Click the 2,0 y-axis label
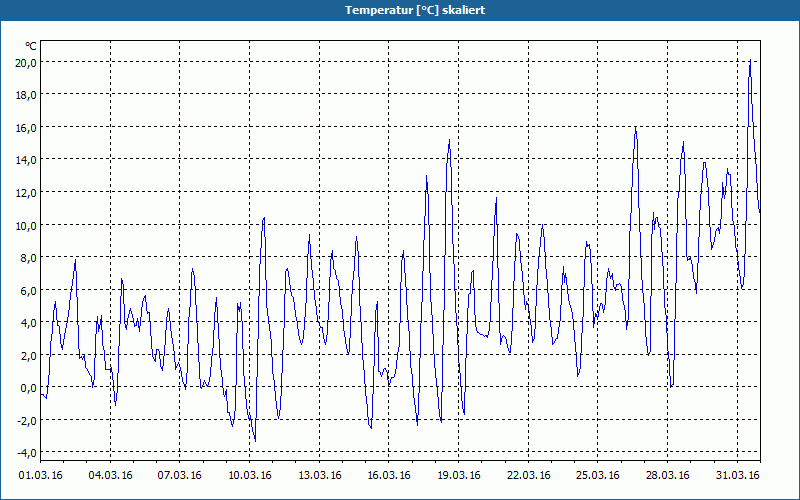The height and width of the screenshot is (500, 800). coord(29,356)
